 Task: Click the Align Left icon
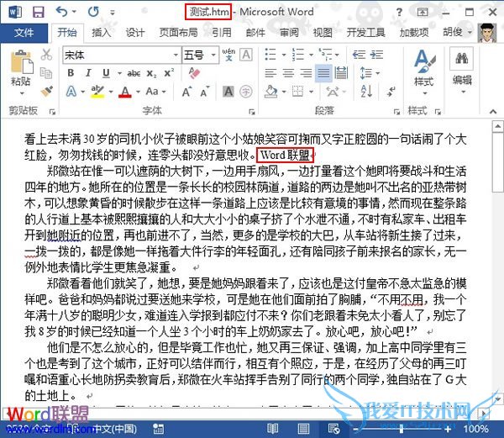(270, 73)
